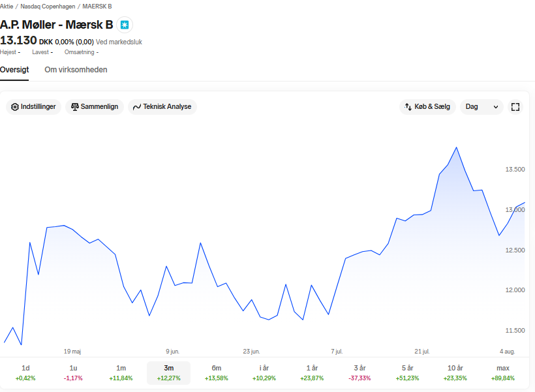
Task: Click the chevron beside Dag
Action: (x=496, y=107)
